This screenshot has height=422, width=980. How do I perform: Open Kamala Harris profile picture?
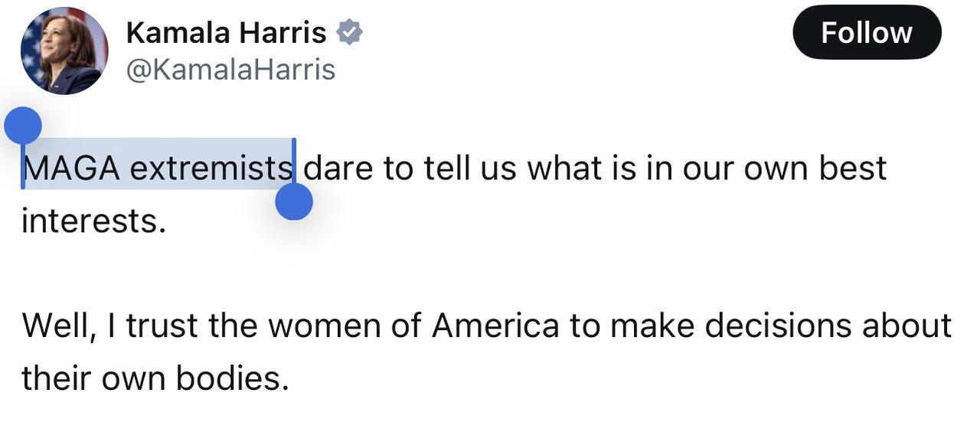(x=64, y=51)
